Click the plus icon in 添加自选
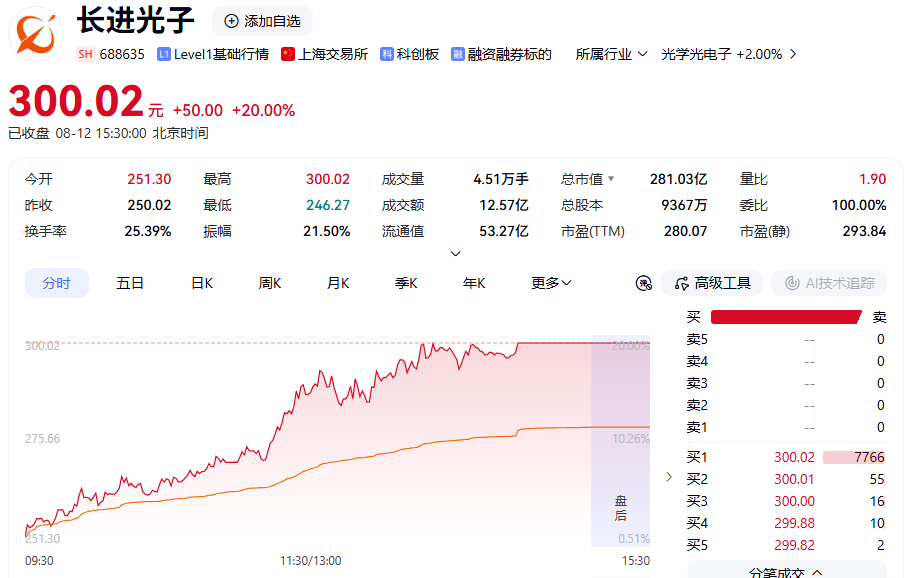This screenshot has width=911, height=578. point(231,21)
